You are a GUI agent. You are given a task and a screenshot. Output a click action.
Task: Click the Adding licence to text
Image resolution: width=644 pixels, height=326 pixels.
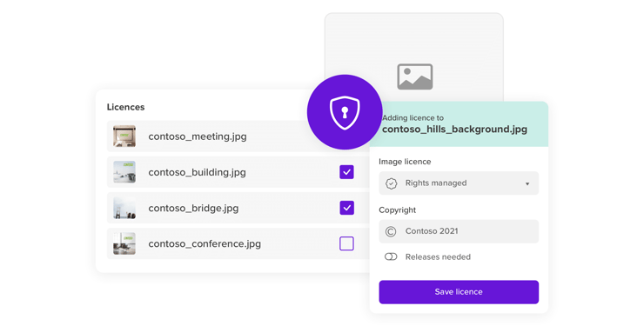(413, 118)
